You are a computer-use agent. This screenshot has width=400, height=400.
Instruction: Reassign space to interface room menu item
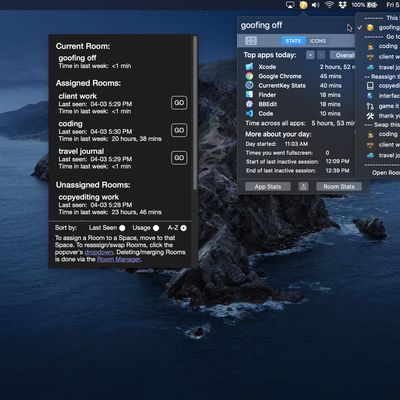382,96
